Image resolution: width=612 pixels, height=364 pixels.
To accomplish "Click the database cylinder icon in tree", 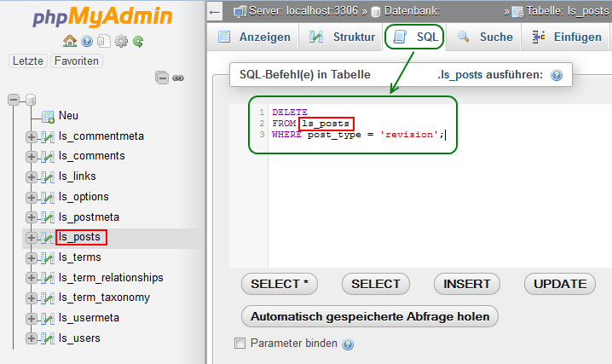I will (31, 100).
